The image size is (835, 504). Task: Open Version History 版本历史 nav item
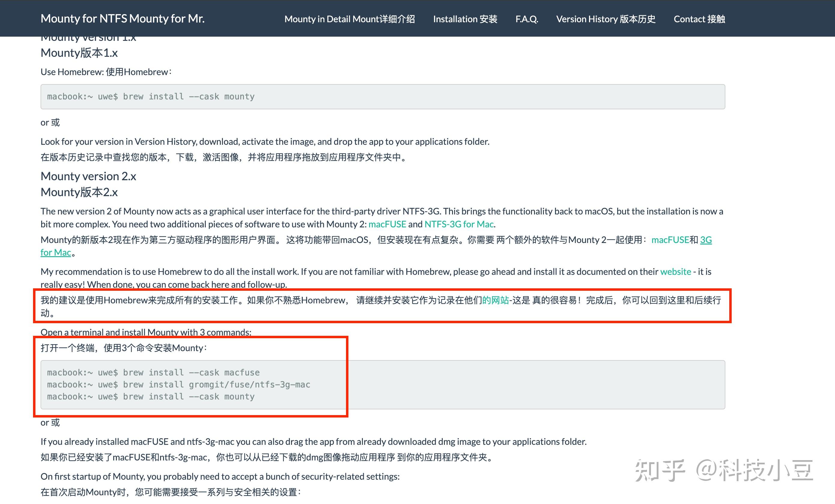point(606,19)
